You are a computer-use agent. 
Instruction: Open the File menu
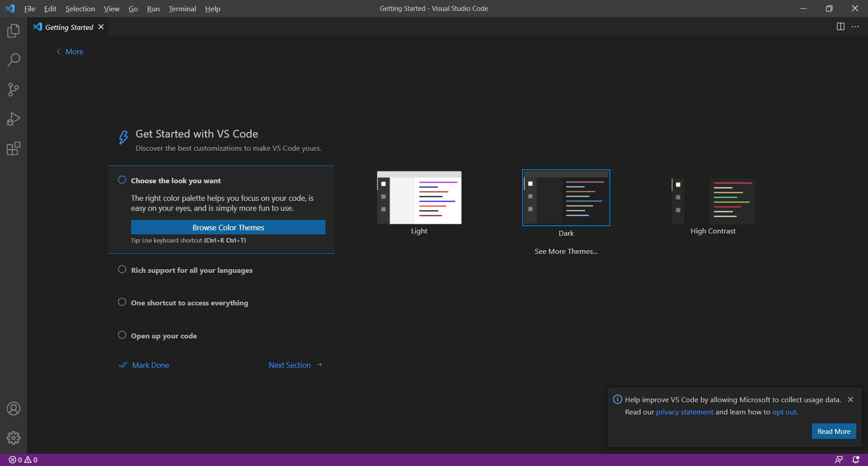point(29,9)
